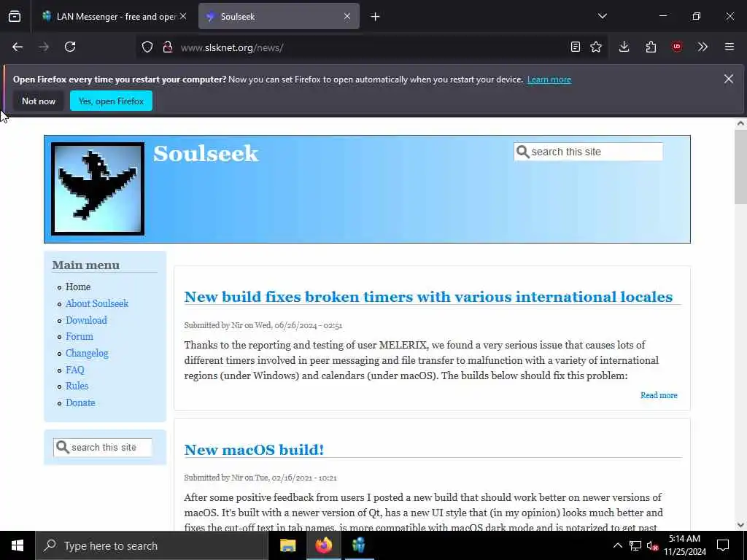The image size is (747, 560).
Task: Click the muted volume tray icon
Action: click(652, 545)
